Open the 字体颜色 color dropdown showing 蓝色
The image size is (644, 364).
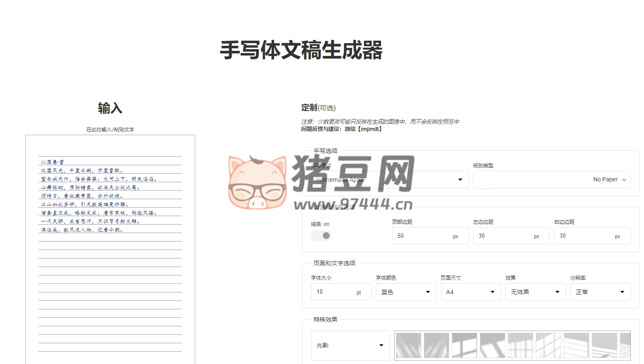[406, 292]
